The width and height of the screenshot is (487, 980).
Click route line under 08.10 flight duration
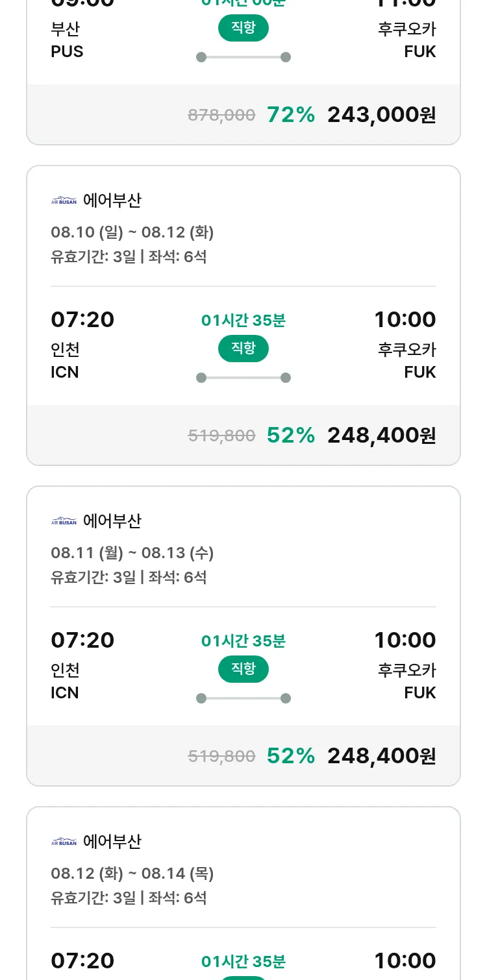[243, 378]
